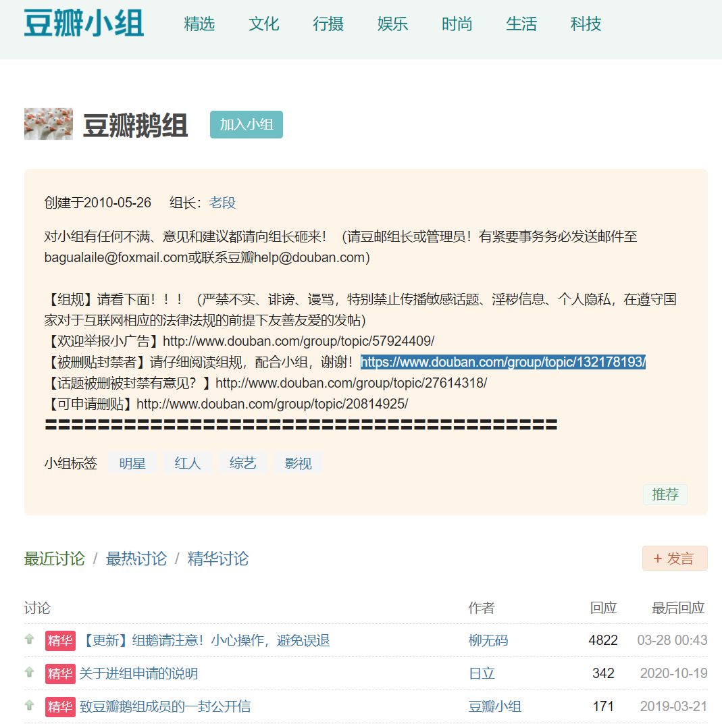Click pinned arrow icon on 组鹅请注意 row

point(29,640)
